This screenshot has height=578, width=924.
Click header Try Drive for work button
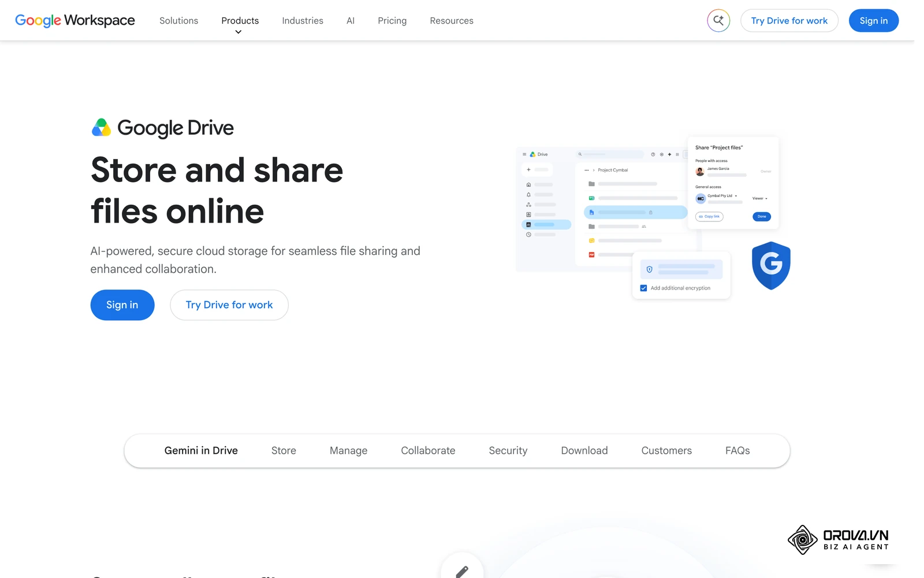tap(789, 21)
